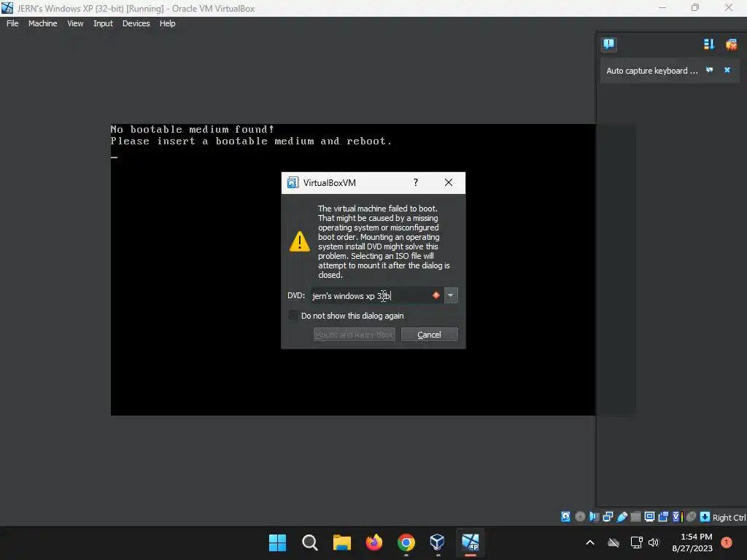The image size is (747, 560).
Task: Click inside the DVD text field
Action: click(x=370, y=296)
